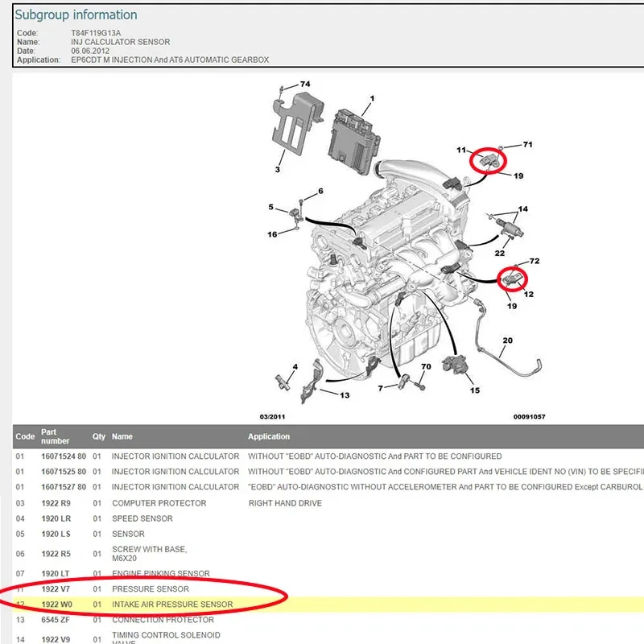Select subgroup code T84F119G13A
644x644 pixels.
click(96, 33)
